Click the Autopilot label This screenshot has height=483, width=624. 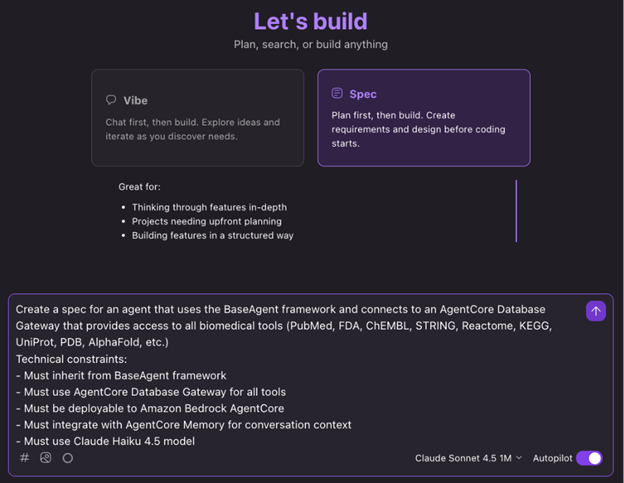click(553, 458)
